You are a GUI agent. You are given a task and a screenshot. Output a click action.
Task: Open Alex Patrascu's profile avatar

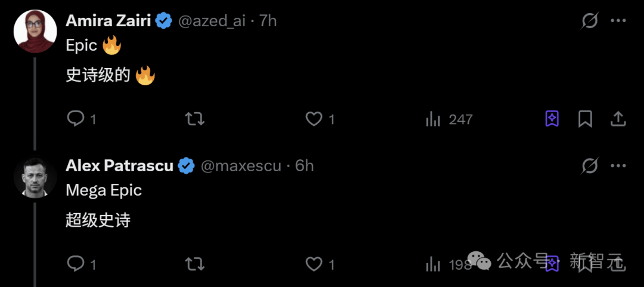pyautogui.click(x=35, y=177)
